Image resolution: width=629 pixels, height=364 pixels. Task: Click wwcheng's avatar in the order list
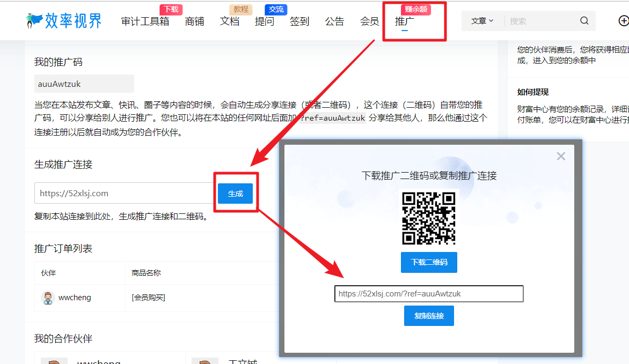pyautogui.click(x=48, y=298)
